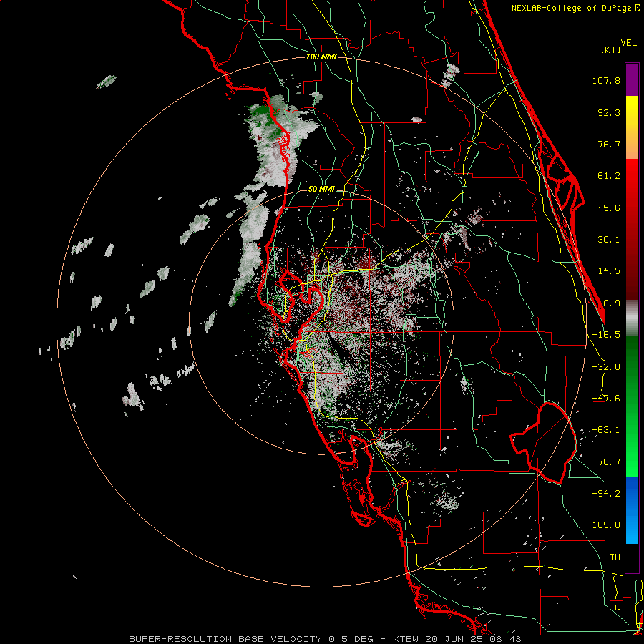Select the 14.5 velocity scale value

[x=609, y=271]
